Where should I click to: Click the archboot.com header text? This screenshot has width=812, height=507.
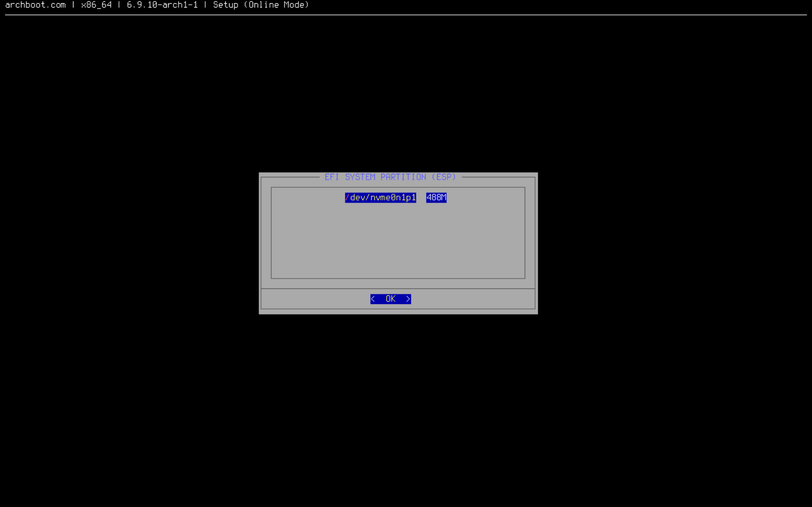click(x=36, y=5)
